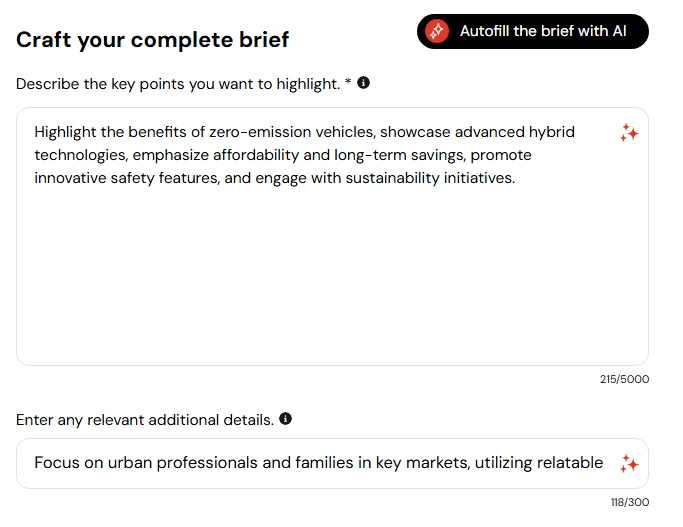
Task: Click the 215/5000 character counter
Action: point(624,379)
